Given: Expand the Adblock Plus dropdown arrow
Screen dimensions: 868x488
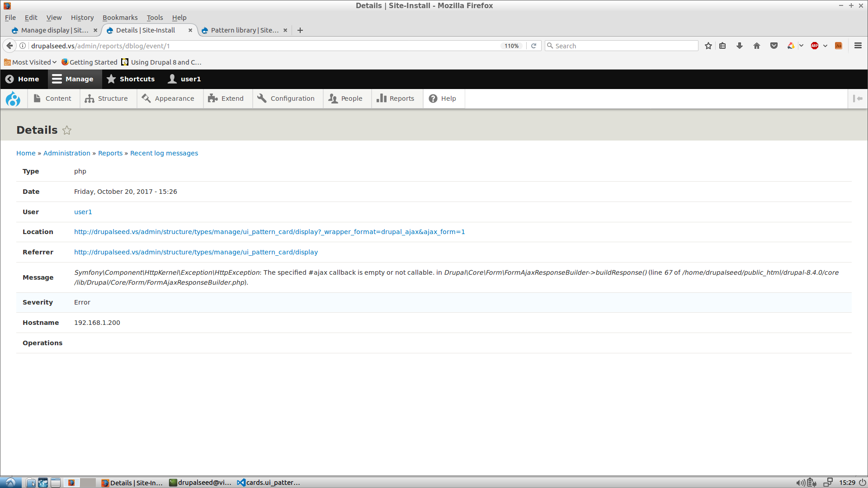Looking at the screenshot, I should pos(825,46).
